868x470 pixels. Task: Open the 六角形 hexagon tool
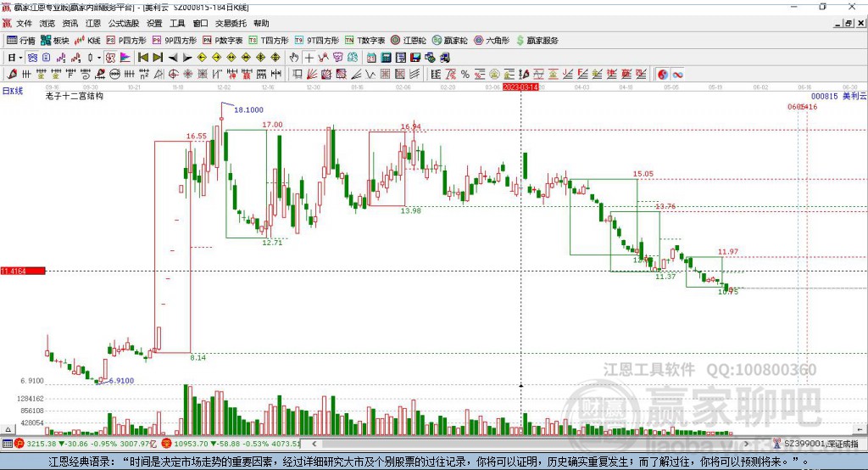click(492, 41)
